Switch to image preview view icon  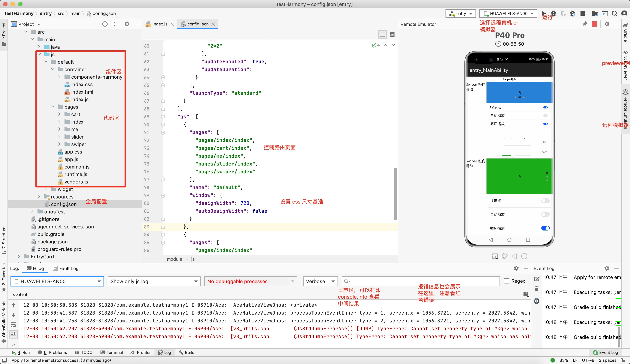(x=392, y=34)
